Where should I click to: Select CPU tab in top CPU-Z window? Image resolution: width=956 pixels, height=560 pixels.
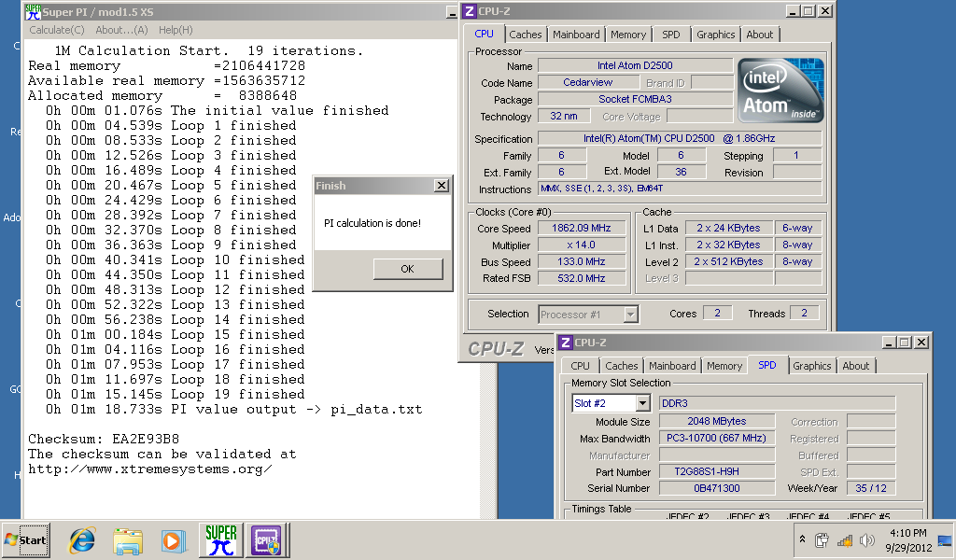click(485, 34)
